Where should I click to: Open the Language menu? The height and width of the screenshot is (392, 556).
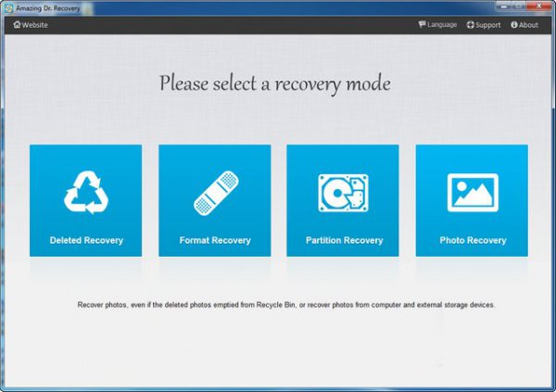click(x=437, y=25)
